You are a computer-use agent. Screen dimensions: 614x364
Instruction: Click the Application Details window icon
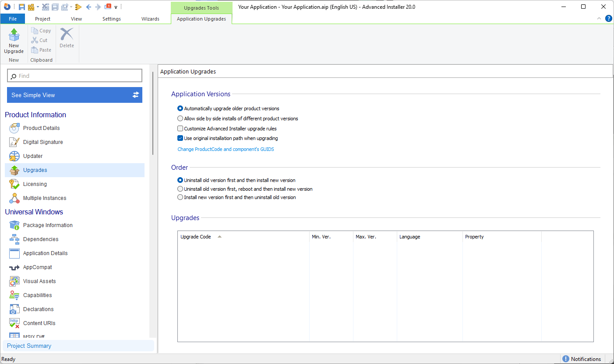14,253
